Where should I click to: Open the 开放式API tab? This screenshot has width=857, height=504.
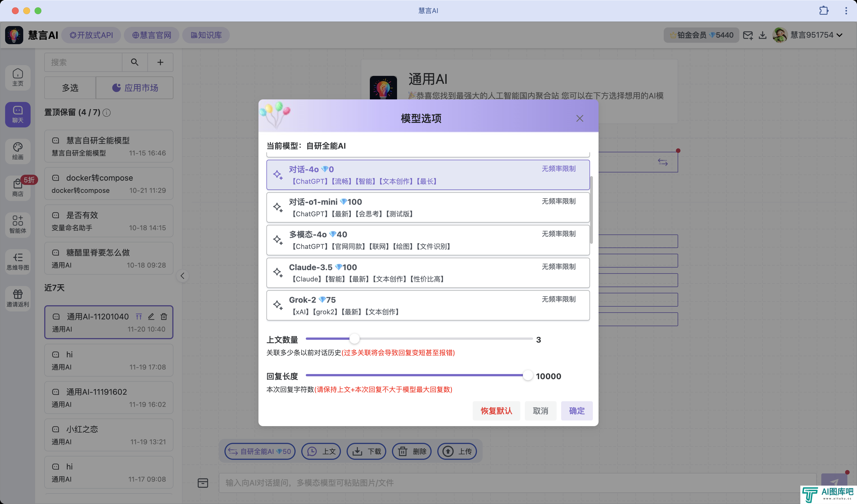click(91, 35)
